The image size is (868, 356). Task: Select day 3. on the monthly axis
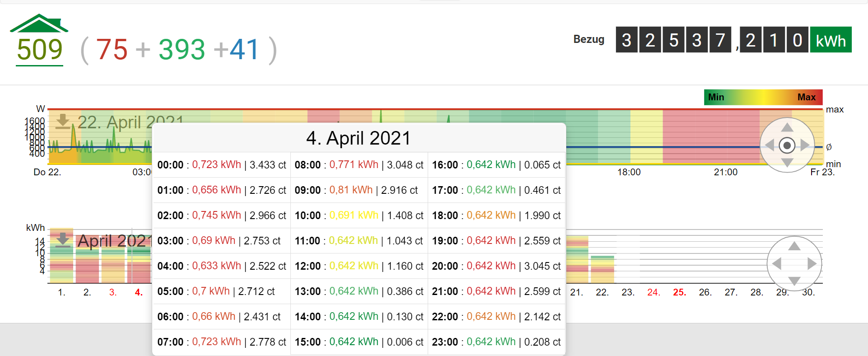113,292
